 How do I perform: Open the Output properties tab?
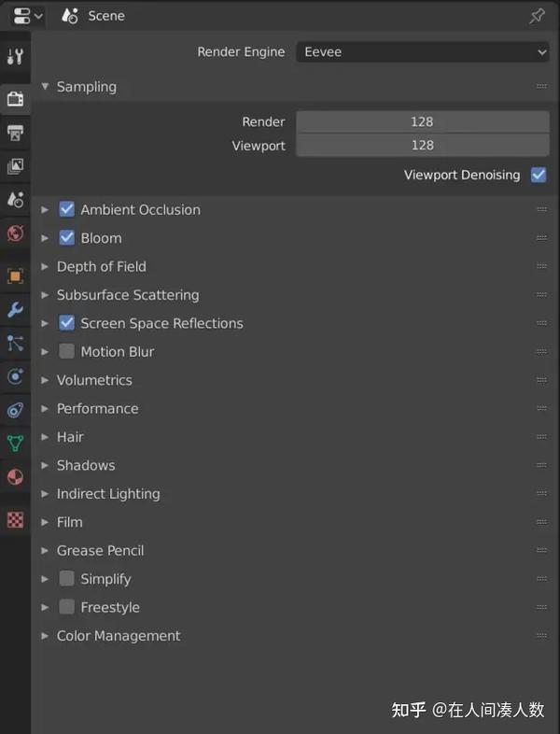pos(15,133)
